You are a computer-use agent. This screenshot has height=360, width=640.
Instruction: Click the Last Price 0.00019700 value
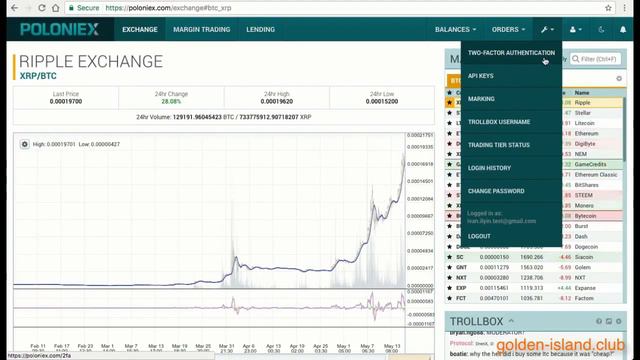66,101
